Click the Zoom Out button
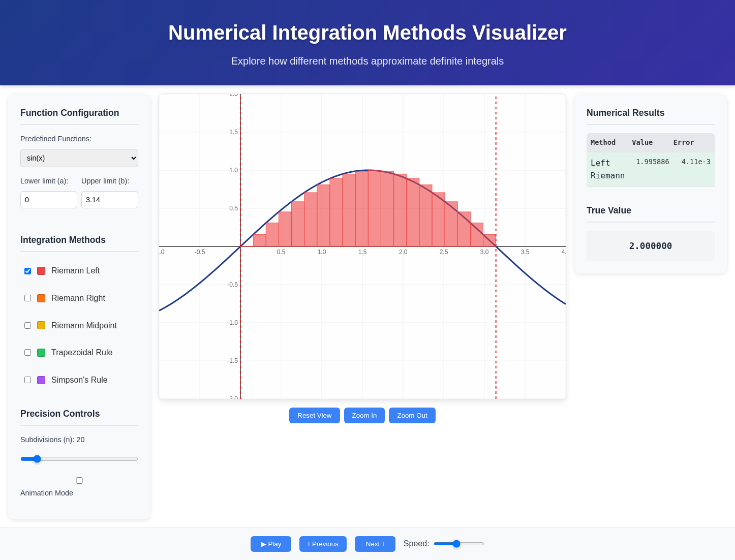 click(x=412, y=415)
